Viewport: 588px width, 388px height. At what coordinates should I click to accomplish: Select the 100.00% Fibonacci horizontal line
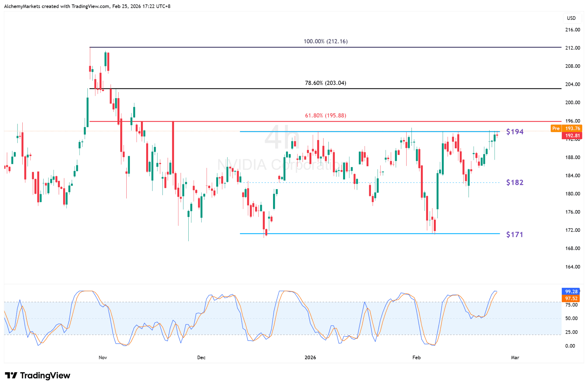tap(326, 47)
